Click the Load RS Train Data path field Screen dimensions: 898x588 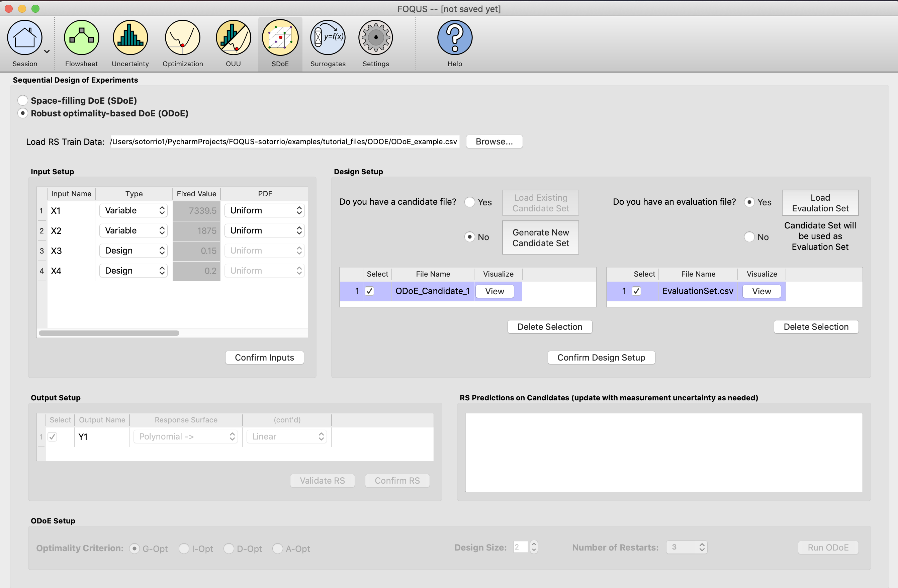pos(285,141)
